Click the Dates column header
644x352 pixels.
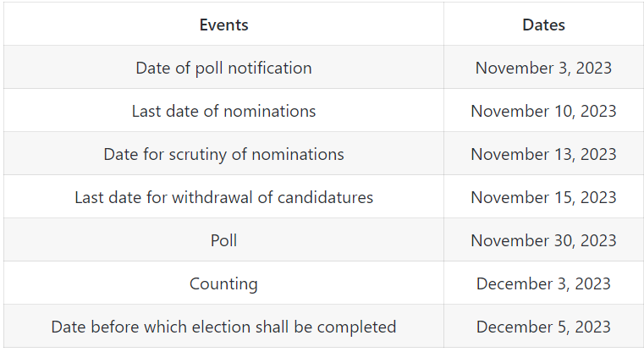pos(543,25)
